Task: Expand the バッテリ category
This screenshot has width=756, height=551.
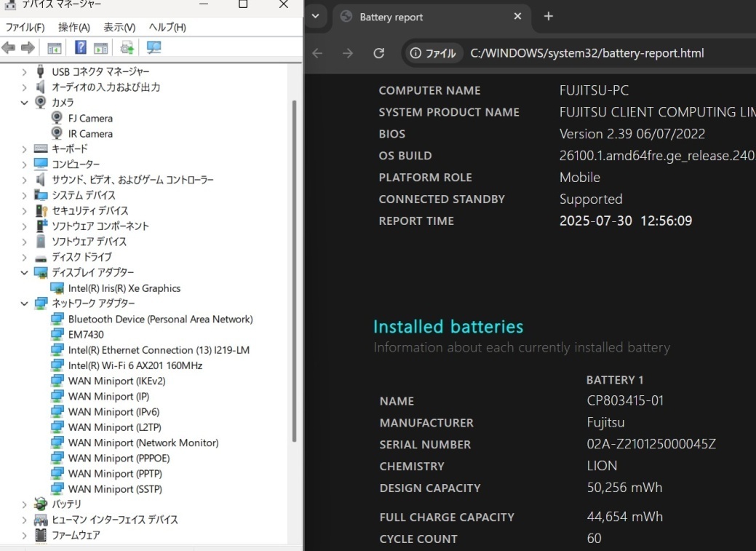Action: (x=25, y=504)
